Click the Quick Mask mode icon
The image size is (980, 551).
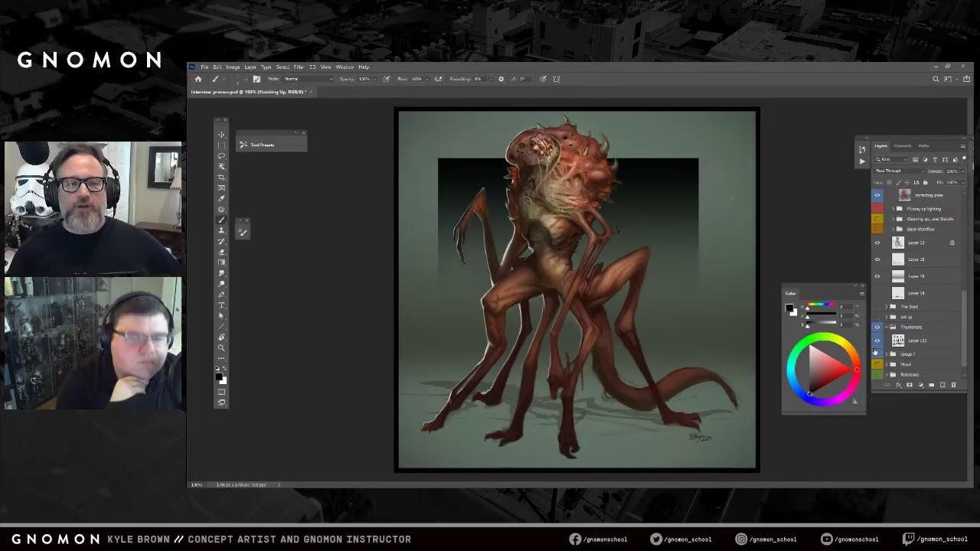(x=221, y=391)
